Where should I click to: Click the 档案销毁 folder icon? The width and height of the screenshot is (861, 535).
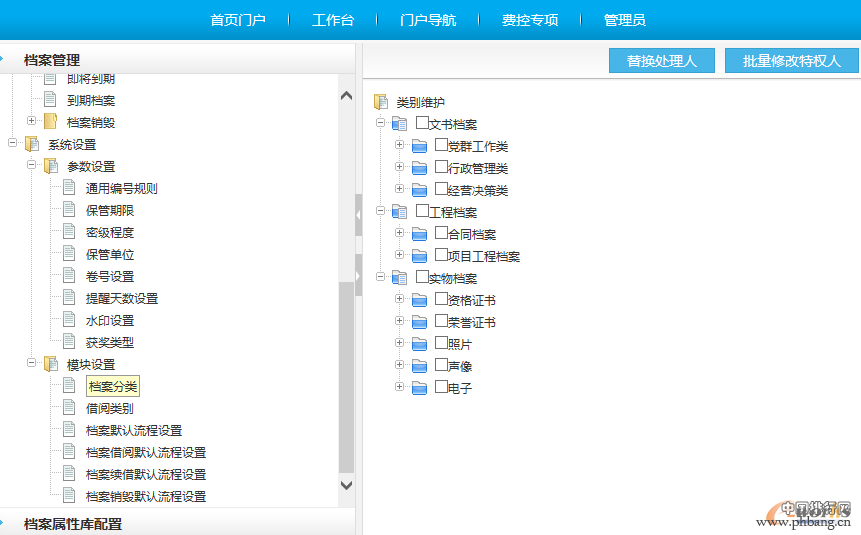pos(51,121)
